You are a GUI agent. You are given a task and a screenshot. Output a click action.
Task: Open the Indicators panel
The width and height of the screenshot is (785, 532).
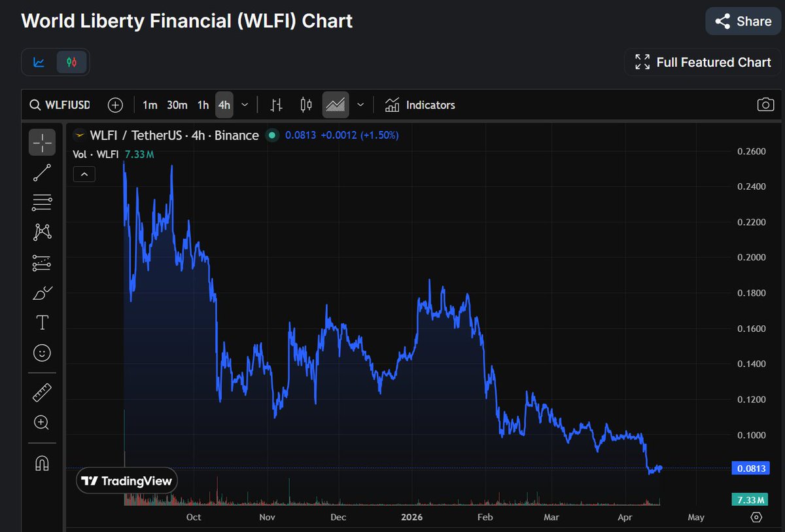tap(420, 105)
